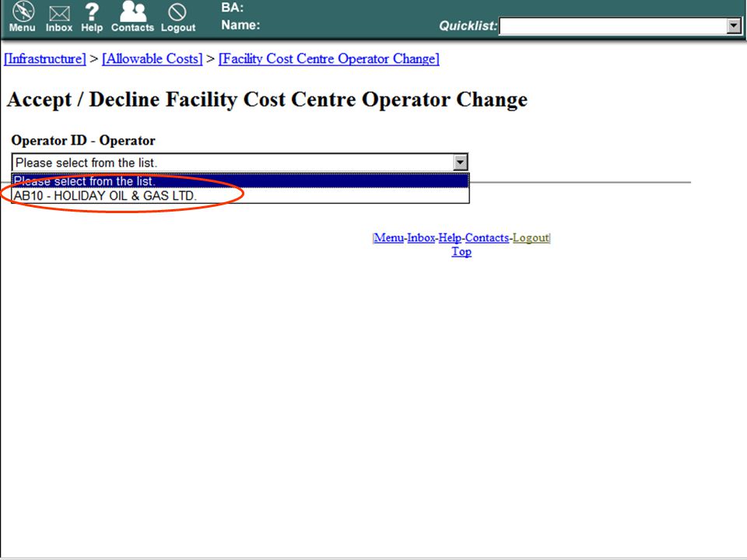Click the footer Contacts link
The width and height of the screenshot is (747, 560).
pyautogui.click(x=487, y=238)
